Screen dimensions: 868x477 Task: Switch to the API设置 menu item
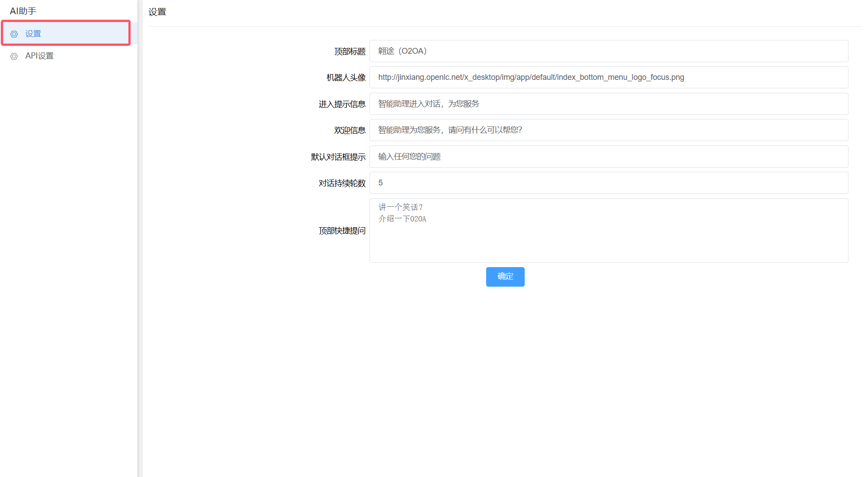(39, 56)
